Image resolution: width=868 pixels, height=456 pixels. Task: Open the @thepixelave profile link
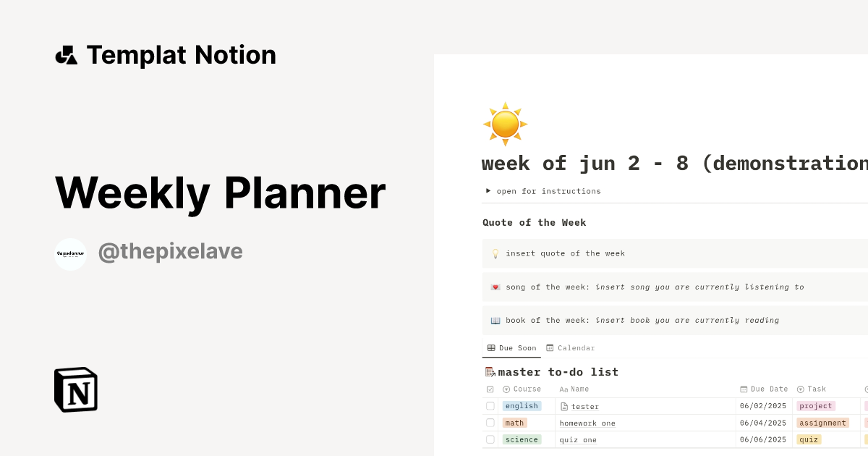(x=171, y=252)
